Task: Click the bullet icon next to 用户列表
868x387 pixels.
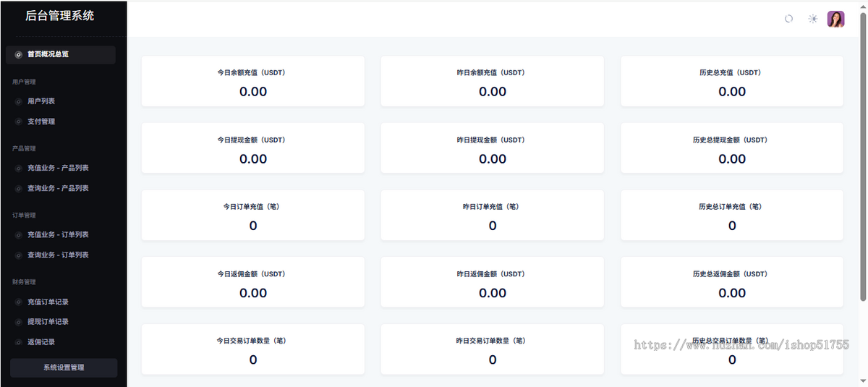Action: pos(19,101)
